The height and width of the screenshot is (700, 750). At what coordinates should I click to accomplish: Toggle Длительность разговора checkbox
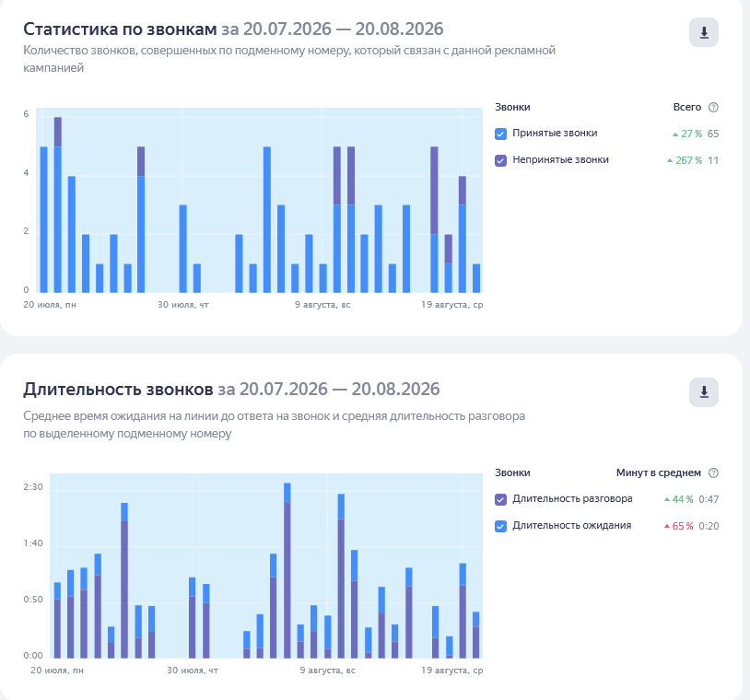point(501,499)
